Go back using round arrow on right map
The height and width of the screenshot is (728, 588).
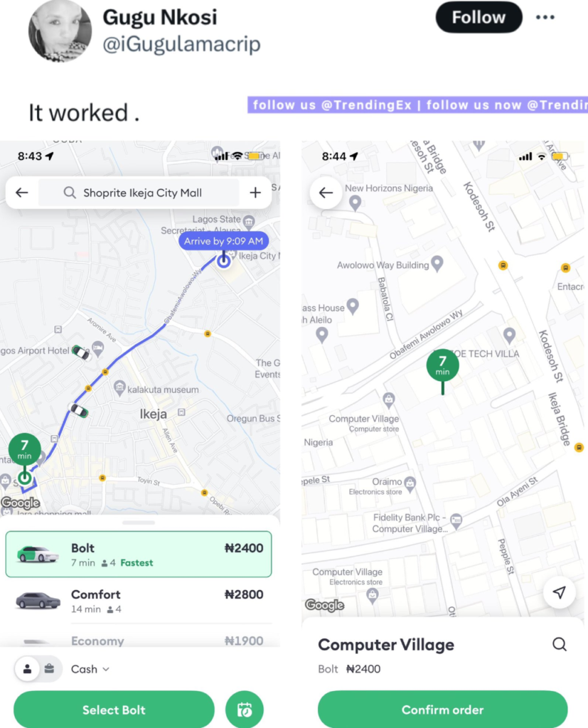tap(326, 192)
